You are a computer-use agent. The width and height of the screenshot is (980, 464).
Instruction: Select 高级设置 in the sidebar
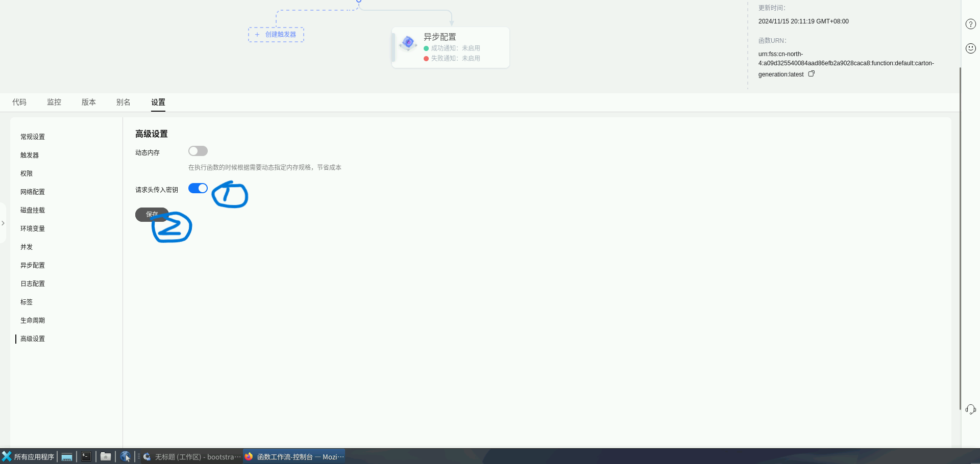pyautogui.click(x=33, y=339)
